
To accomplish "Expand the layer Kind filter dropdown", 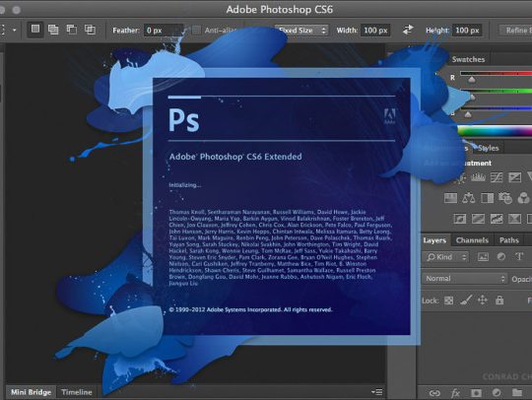I will [446, 257].
